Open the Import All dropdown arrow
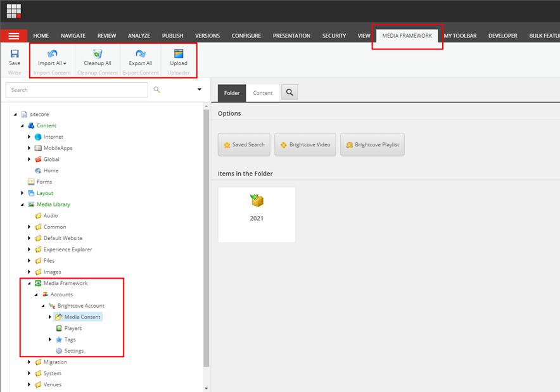 tap(65, 63)
